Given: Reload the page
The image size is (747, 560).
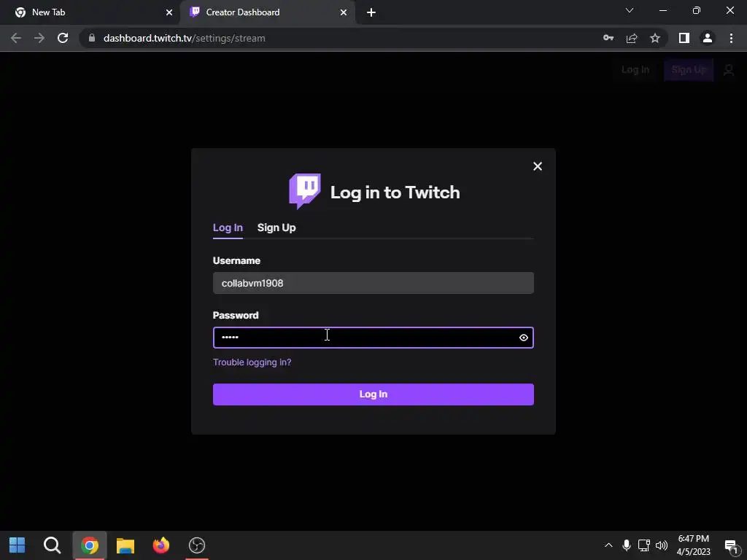Looking at the screenshot, I should tap(63, 38).
